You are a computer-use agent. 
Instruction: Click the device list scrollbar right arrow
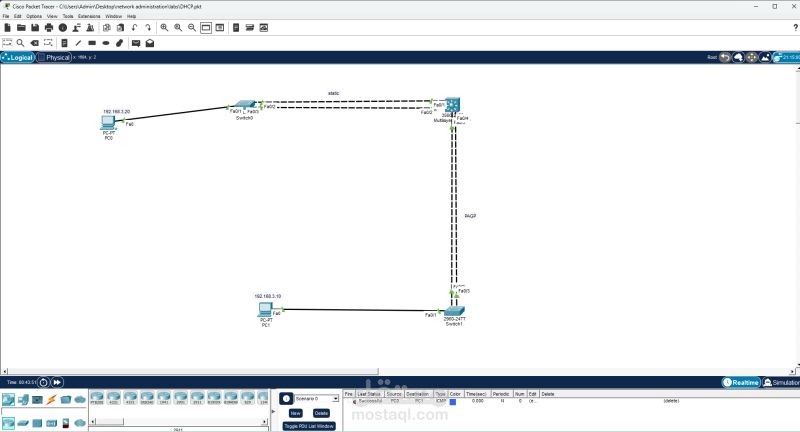264,422
